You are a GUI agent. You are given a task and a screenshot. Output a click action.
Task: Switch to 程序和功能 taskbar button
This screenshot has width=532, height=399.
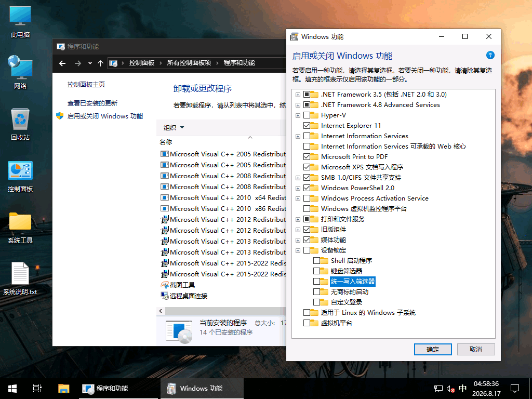click(x=118, y=389)
